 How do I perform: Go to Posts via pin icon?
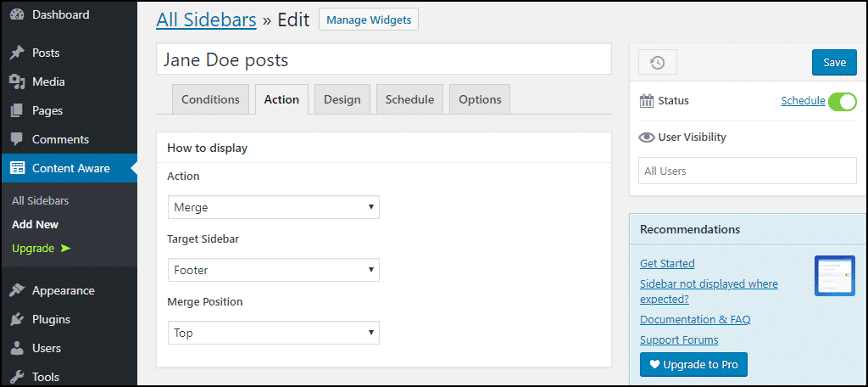[x=17, y=53]
